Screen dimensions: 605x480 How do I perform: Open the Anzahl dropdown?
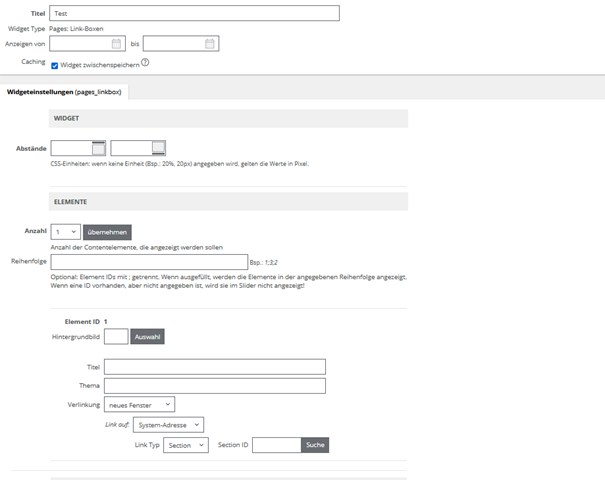(65, 232)
